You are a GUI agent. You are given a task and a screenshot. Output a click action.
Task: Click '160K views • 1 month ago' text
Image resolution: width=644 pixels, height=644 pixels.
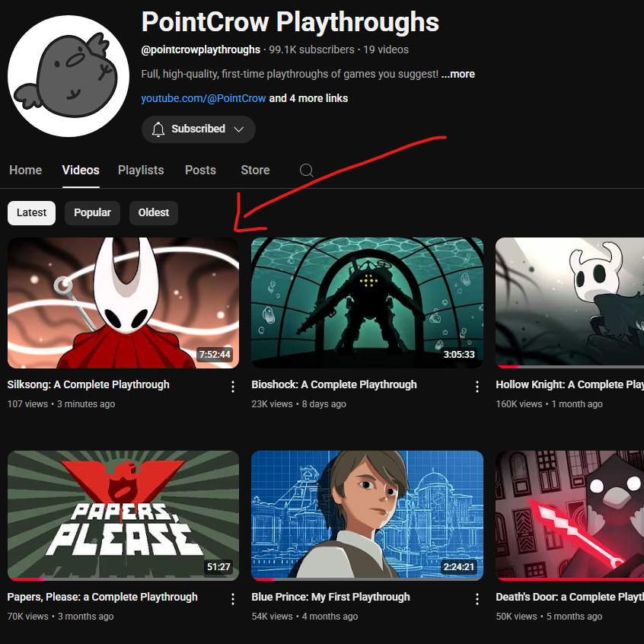tap(549, 404)
